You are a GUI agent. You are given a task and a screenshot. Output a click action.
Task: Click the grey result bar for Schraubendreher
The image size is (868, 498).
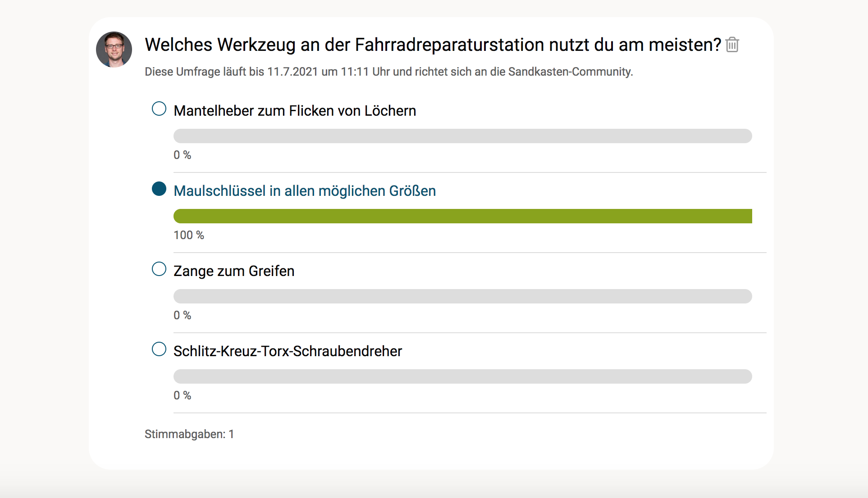coord(462,376)
